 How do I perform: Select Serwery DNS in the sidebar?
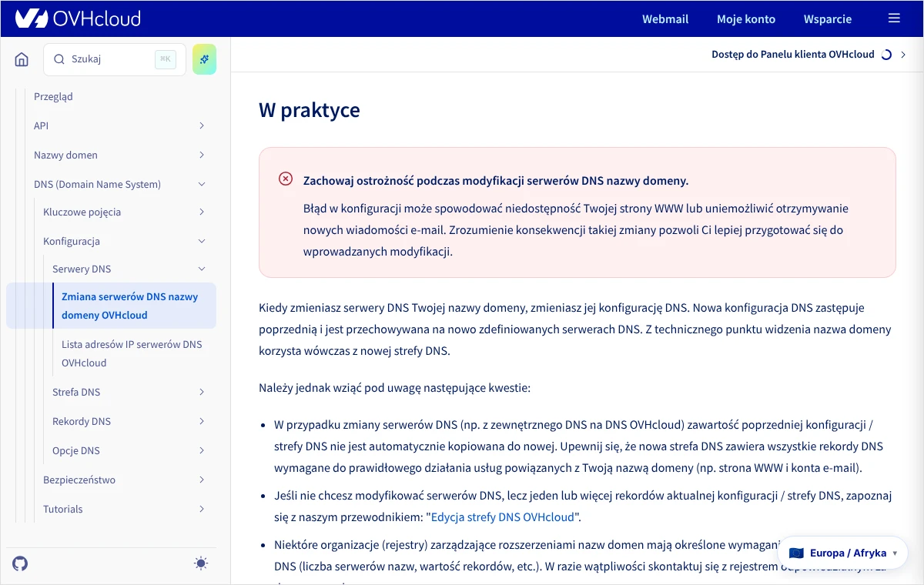pyautogui.click(x=82, y=269)
